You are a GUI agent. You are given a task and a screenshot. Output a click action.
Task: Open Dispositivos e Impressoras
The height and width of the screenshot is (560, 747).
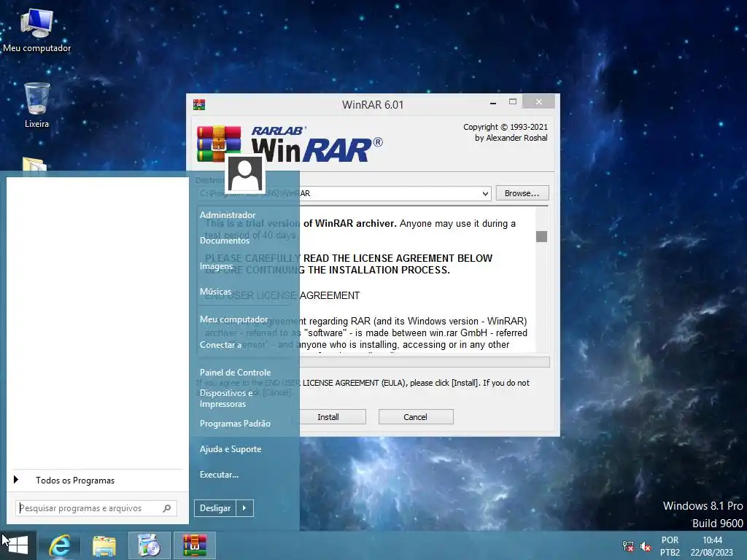(x=226, y=399)
